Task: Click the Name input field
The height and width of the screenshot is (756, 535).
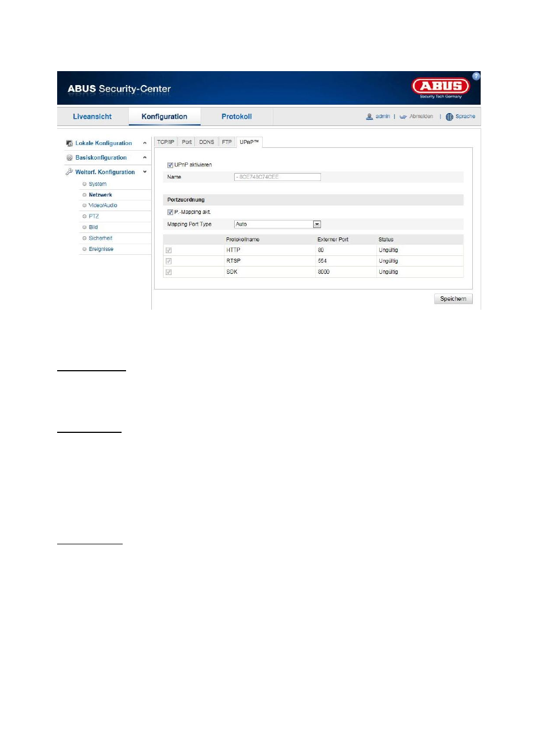Action: point(277,177)
